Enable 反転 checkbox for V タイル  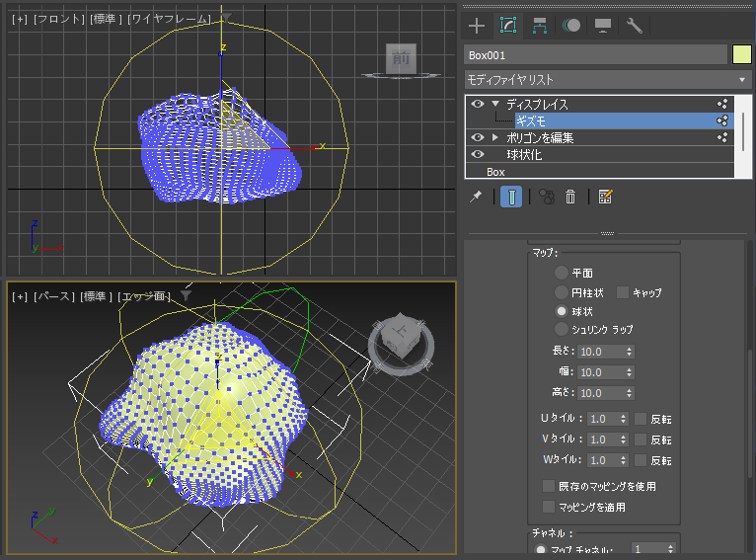point(641,440)
